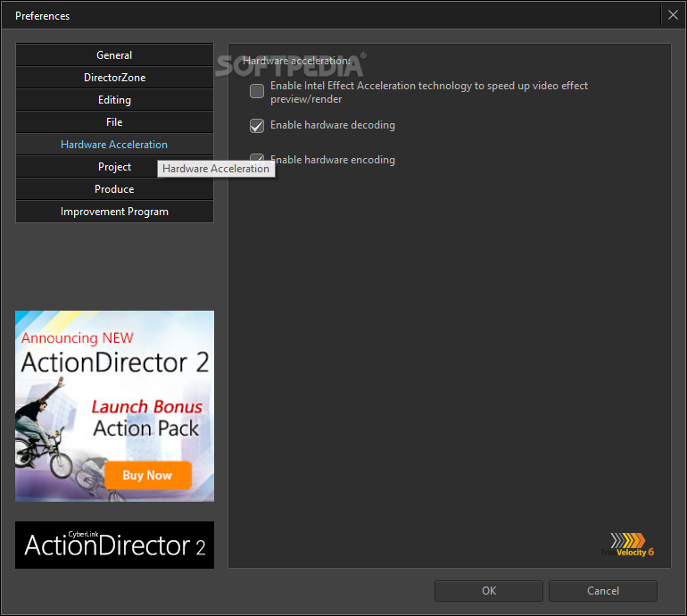Open the General preferences tab
This screenshot has width=687, height=616.
click(x=114, y=55)
